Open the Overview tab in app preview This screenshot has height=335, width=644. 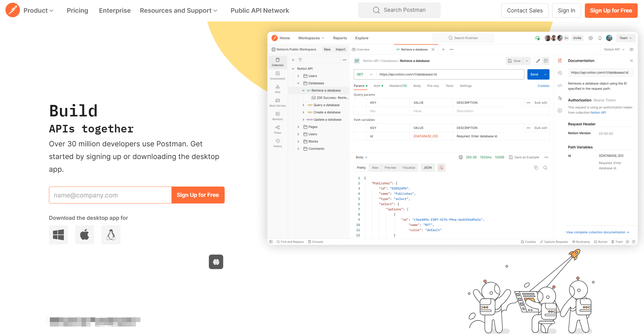point(360,50)
